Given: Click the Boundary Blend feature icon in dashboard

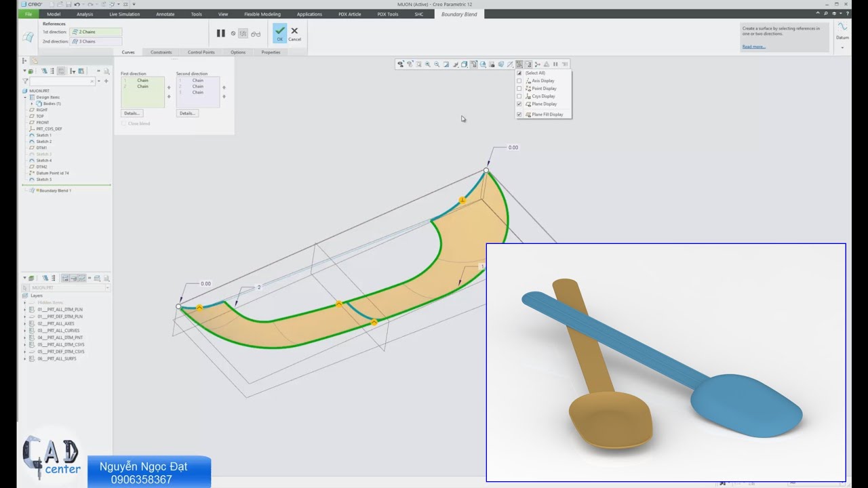Looking at the screenshot, I should (x=28, y=37).
